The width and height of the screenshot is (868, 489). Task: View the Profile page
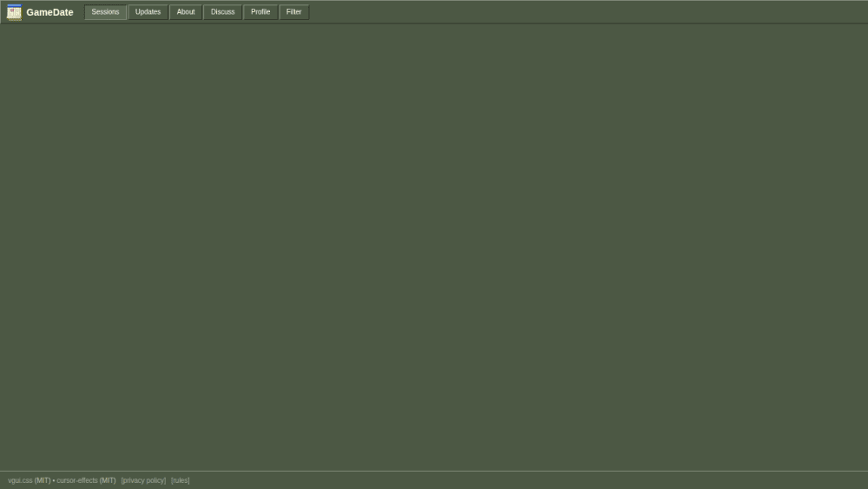[260, 12]
